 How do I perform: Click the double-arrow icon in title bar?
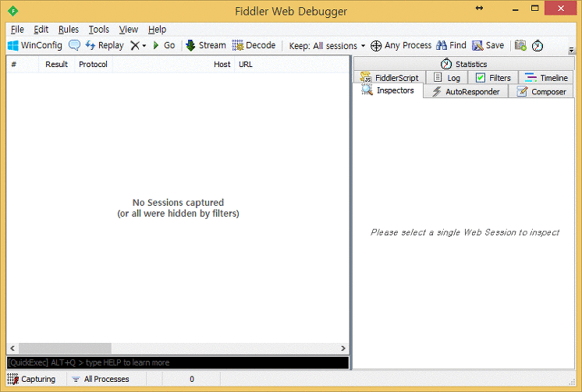click(479, 8)
